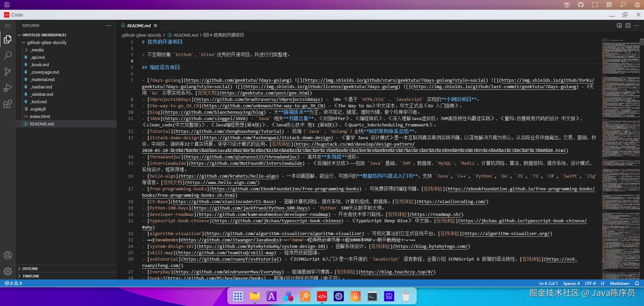Viewport: 644px width, 306px height.
Task: Open the brush cleaner app in dock
Action: (305, 296)
